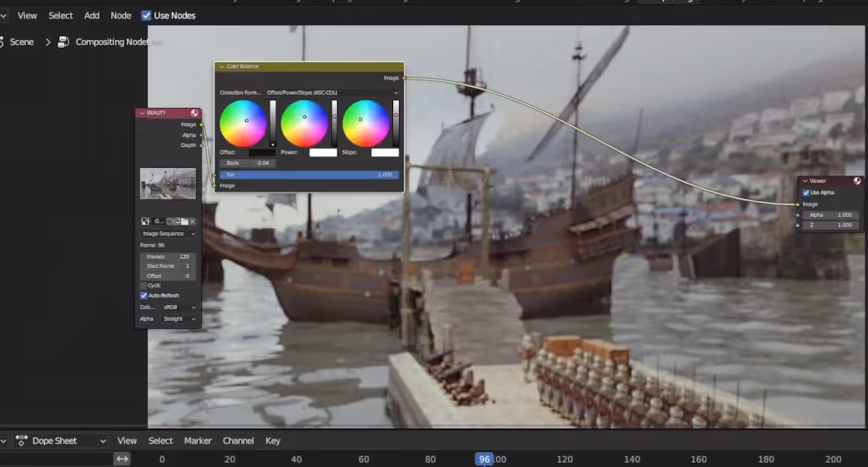Uncheck Use Alpha in the Viewer node
The image size is (868, 467).
[806, 193]
